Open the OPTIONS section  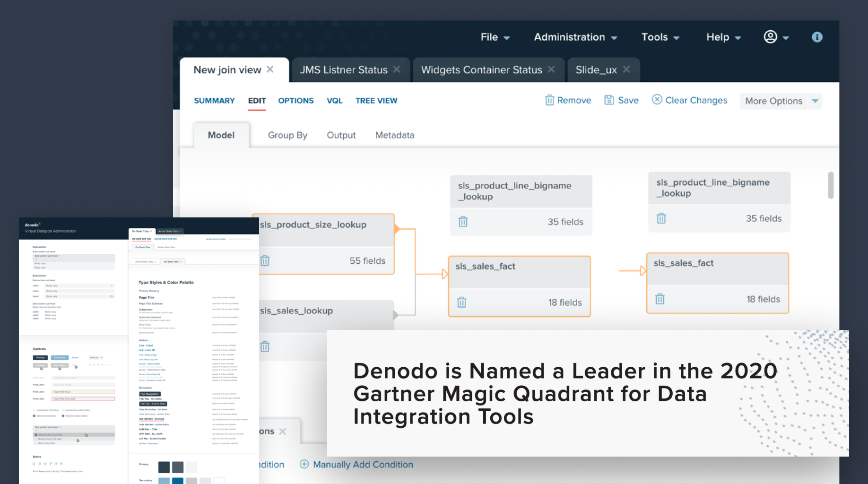pyautogui.click(x=296, y=101)
